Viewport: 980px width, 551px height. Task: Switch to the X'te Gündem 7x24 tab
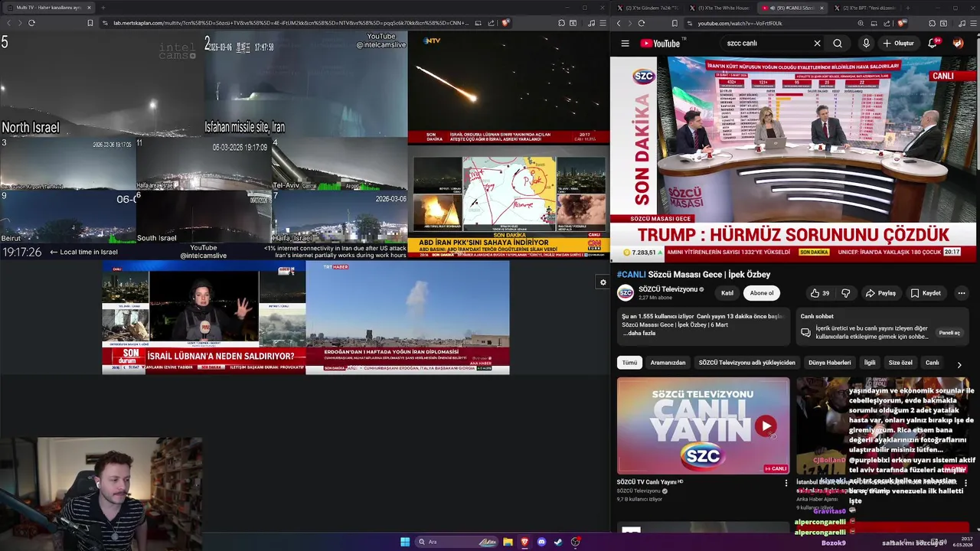point(645,8)
